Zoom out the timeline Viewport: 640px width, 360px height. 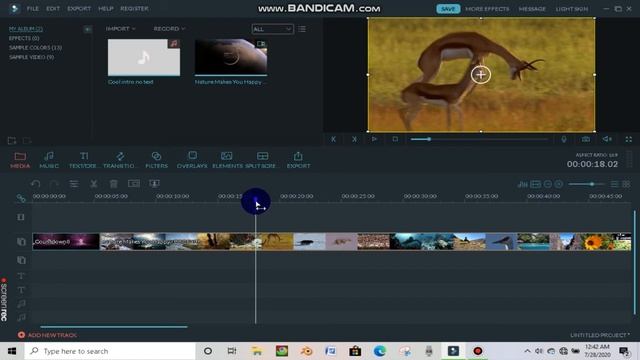click(x=548, y=184)
